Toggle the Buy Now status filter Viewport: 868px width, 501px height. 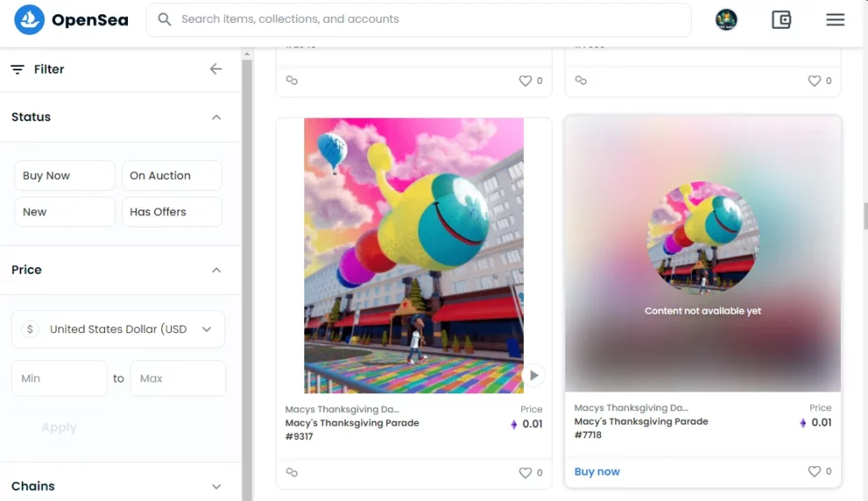[x=64, y=175]
